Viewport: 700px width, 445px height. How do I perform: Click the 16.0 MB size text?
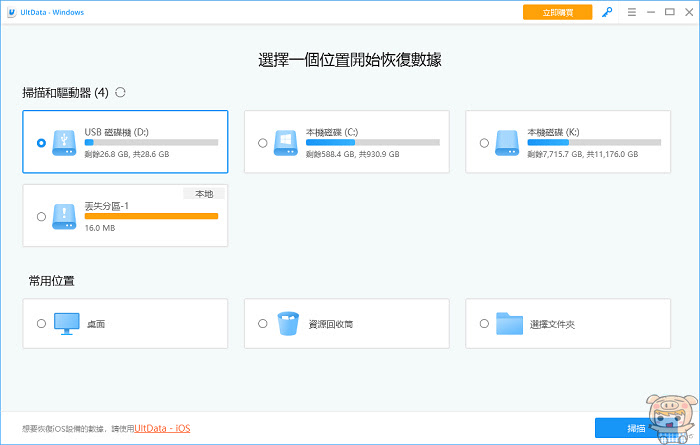100,228
